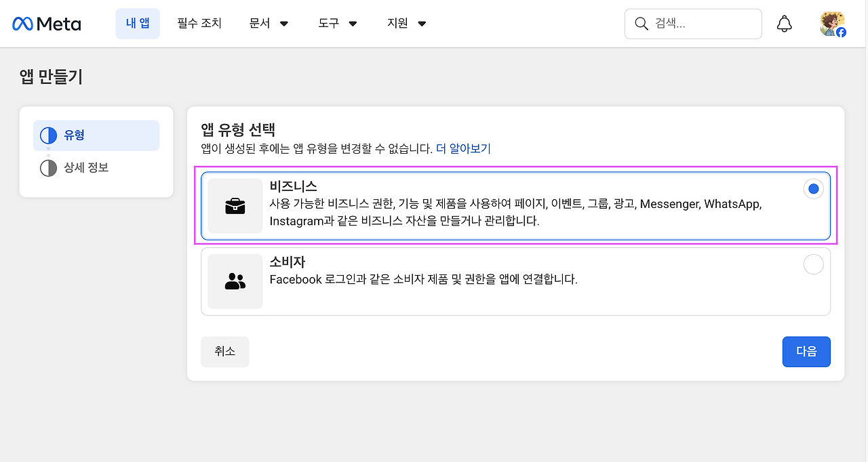Open the 필수 조치 menu item
The width and height of the screenshot is (868, 462).
[x=199, y=24]
